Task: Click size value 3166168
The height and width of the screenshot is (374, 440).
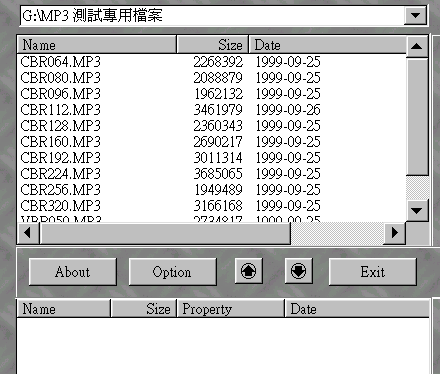Action: (218, 206)
